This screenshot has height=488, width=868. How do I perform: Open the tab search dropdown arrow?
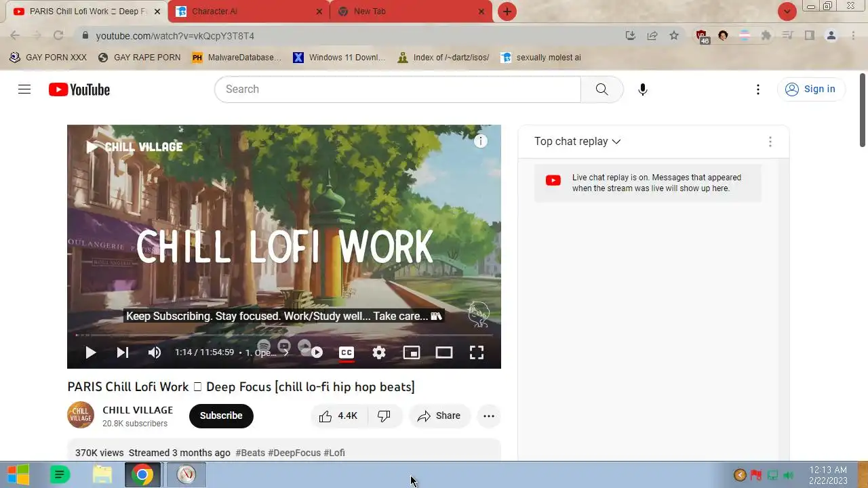tap(787, 12)
